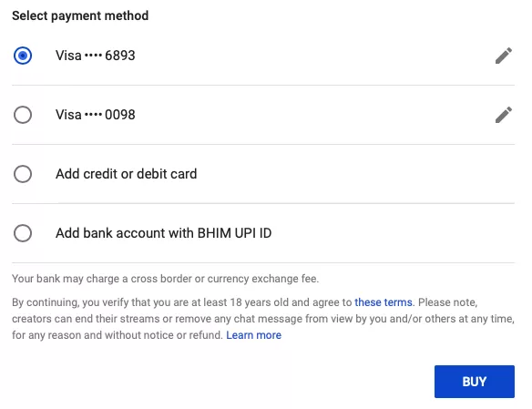
Task: Choose the Visa 0098 radio button
Action: tap(23, 115)
